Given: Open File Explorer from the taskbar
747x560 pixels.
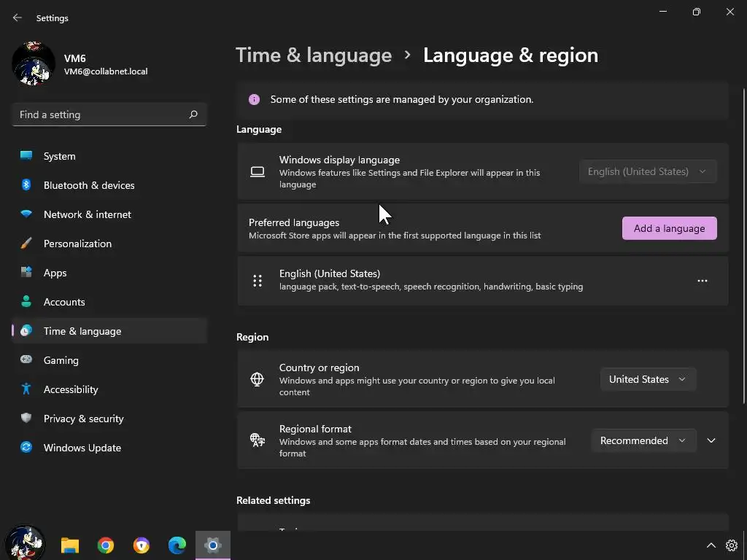Looking at the screenshot, I should point(69,545).
